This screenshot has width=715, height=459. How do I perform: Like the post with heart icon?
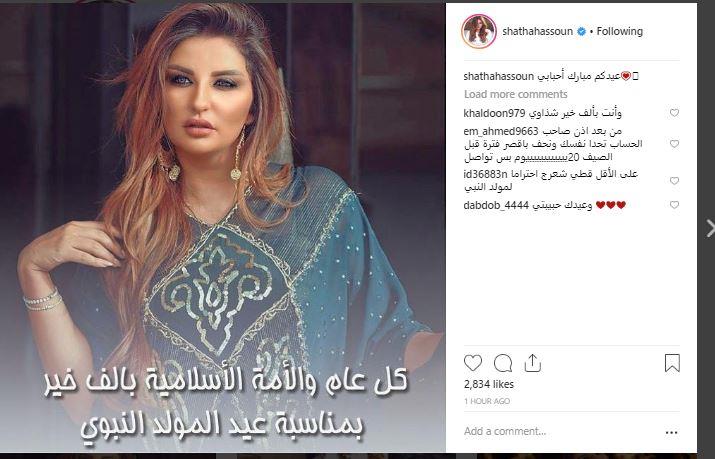point(473,363)
